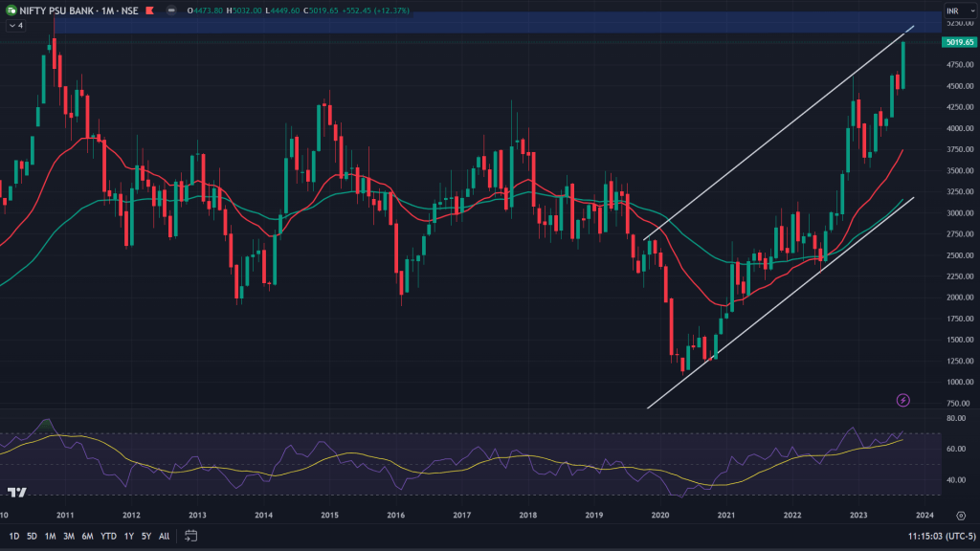
Task: Click the NIFTY PSU BANK symbol logo icon
Action: pos(9,11)
